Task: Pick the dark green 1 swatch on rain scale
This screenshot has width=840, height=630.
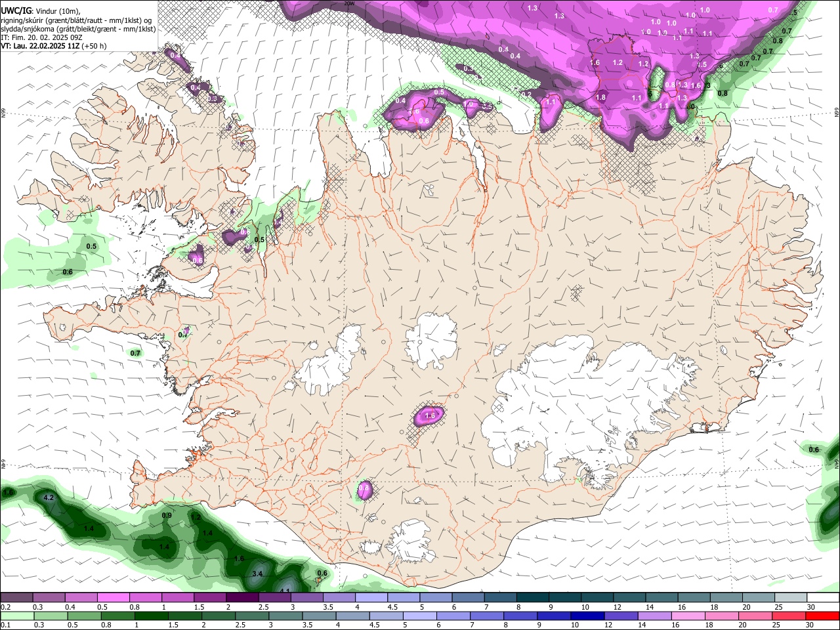Action: click(x=152, y=616)
